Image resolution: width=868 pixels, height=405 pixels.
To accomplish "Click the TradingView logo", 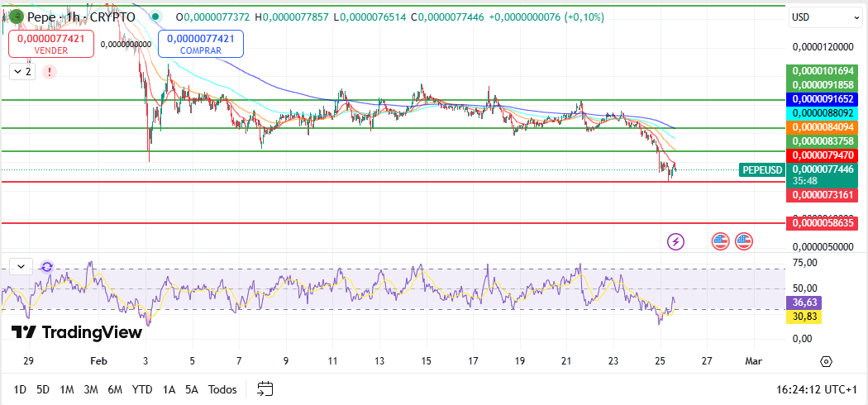I will click(x=77, y=332).
